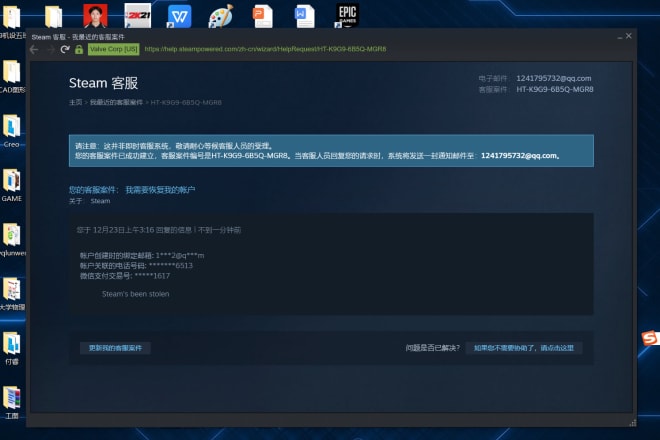This screenshot has height=440, width=660.
Task: Open the orange presentation file on desktop
Action: 263,16
